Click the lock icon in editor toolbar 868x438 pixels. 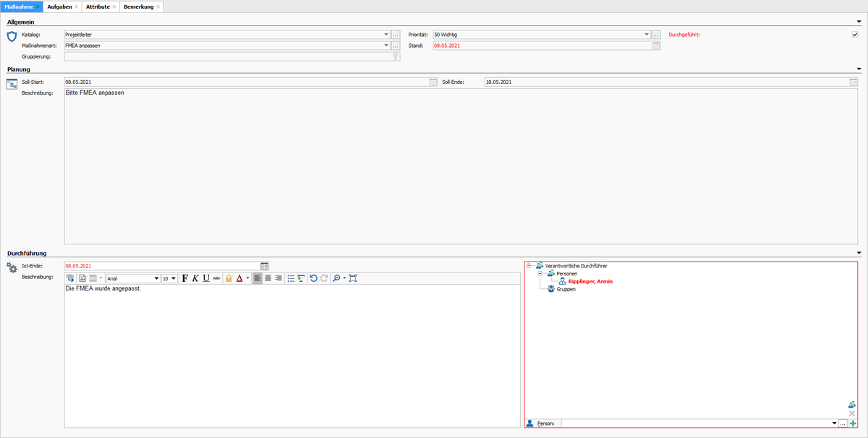tap(229, 278)
